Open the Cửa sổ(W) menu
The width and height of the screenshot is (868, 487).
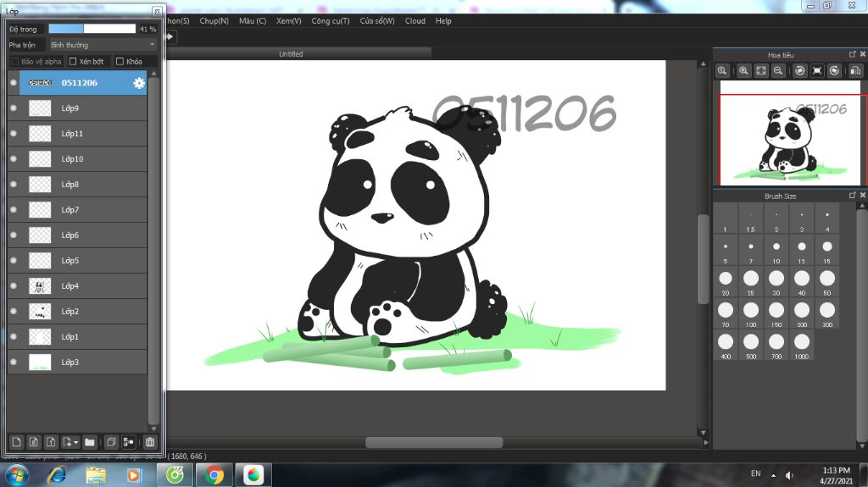pos(377,21)
